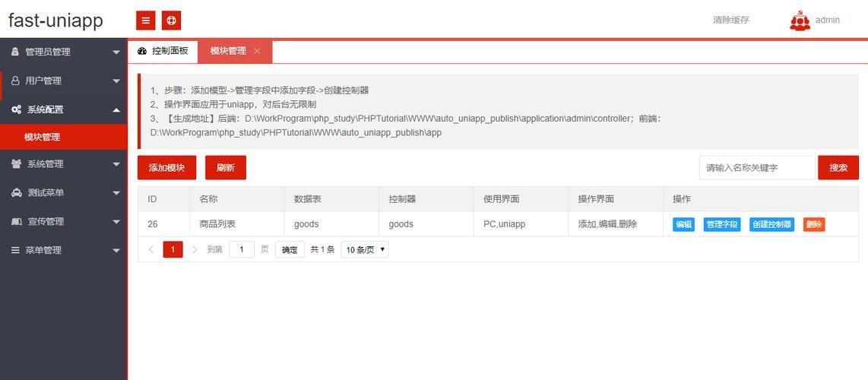The height and width of the screenshot is (380, 868).
Task: Click the 宣传管理 book icon
Action: (x=17, y=221)
